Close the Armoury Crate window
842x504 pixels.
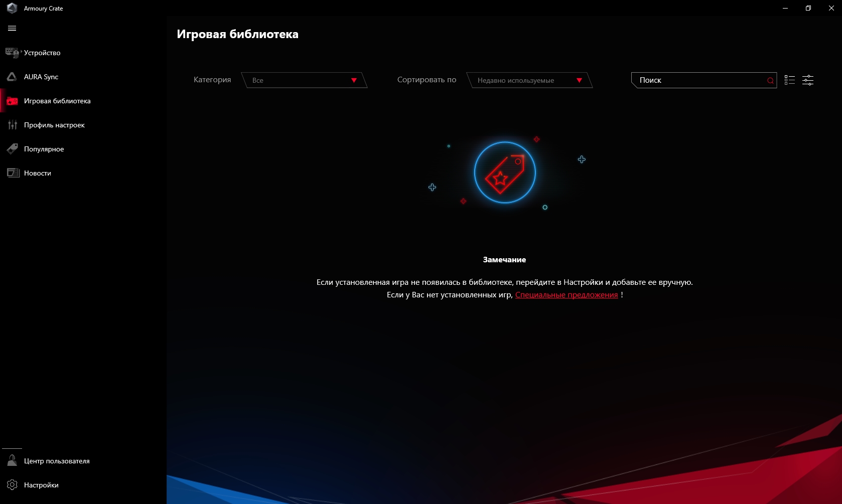pos(831,8)
